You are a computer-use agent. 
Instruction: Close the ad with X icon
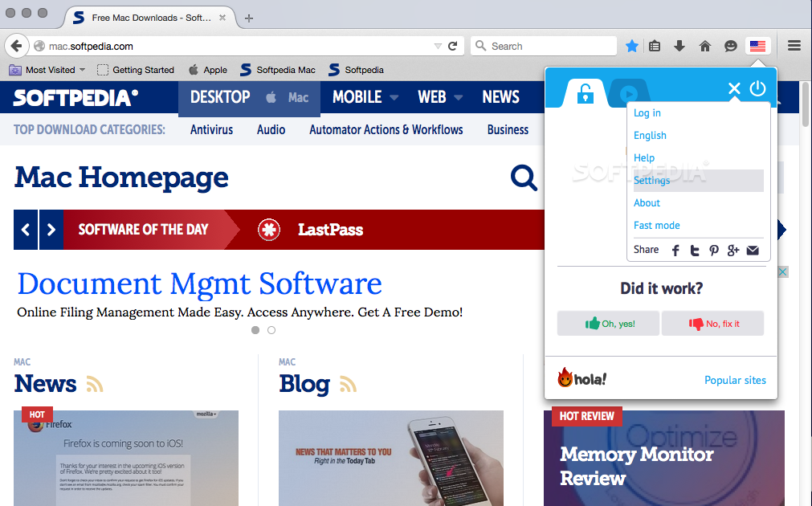click(783, 272)
